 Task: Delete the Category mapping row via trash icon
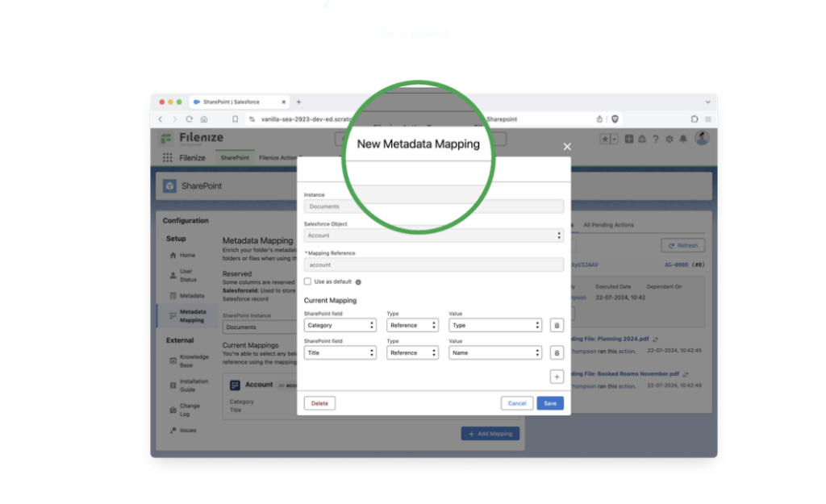pos(557,325)
